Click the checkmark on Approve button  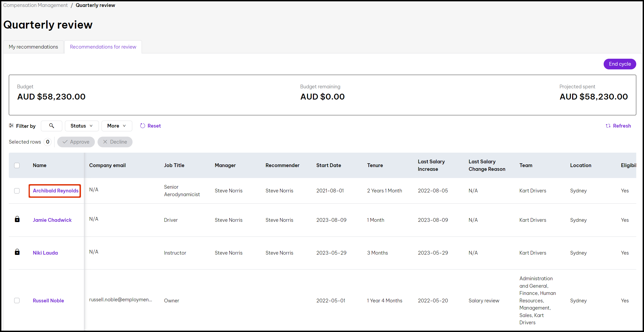(x=65, y=142)
